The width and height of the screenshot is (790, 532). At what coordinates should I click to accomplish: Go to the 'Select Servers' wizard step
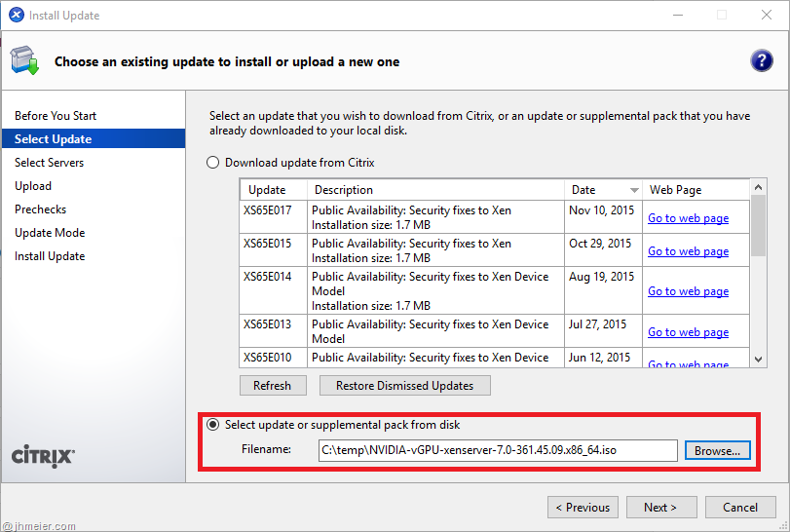[50, 163]
